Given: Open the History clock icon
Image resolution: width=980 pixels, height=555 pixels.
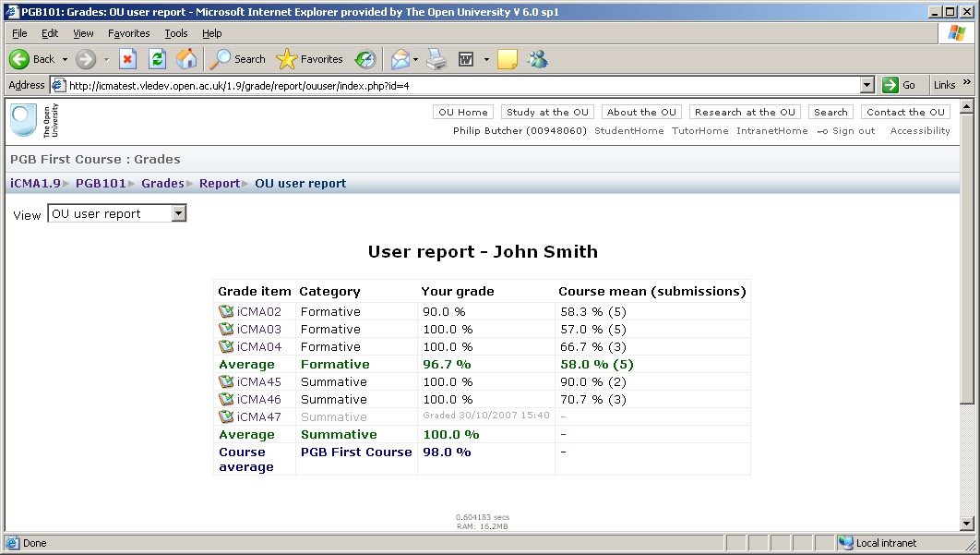Looking at the screenshot, I should (x=365, y=59).
